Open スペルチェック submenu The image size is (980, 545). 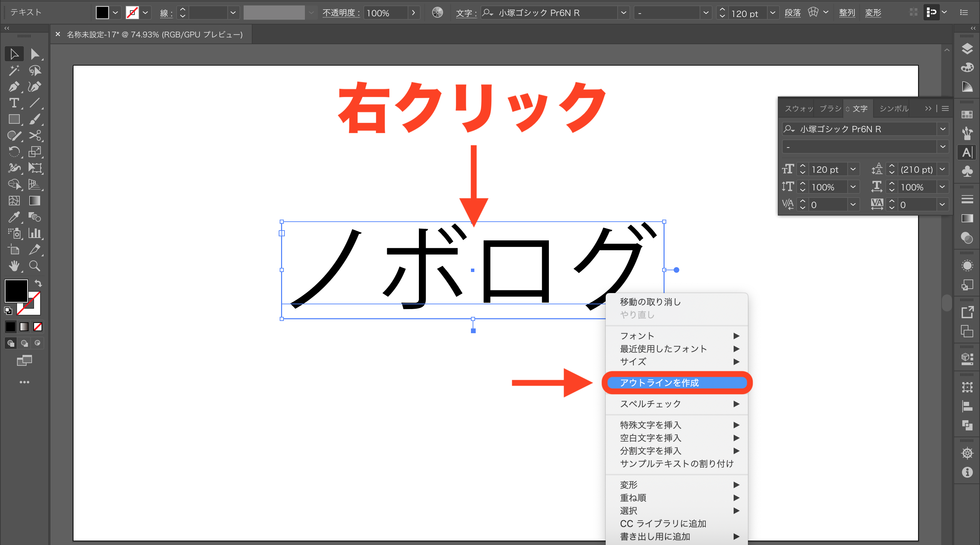point(677,404)
